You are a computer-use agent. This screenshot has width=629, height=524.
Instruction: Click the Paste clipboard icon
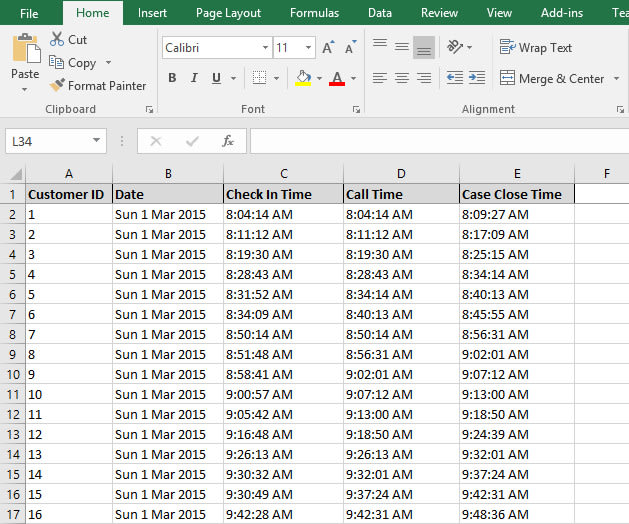[x=26, y=49]
